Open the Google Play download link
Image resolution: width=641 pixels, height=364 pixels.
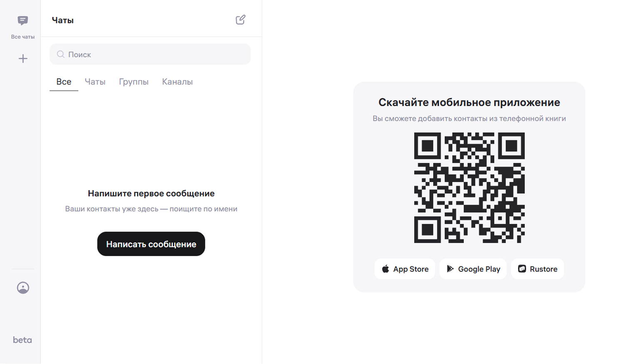click(x=473, y=269)
